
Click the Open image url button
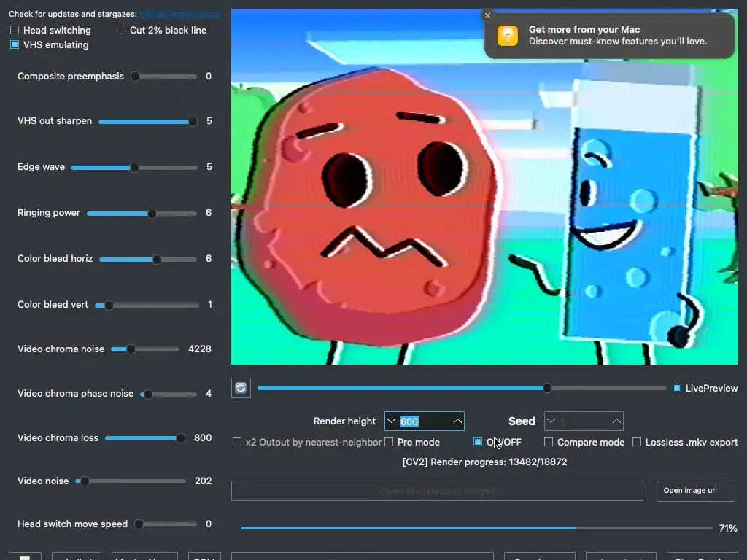tap(695, 491)
